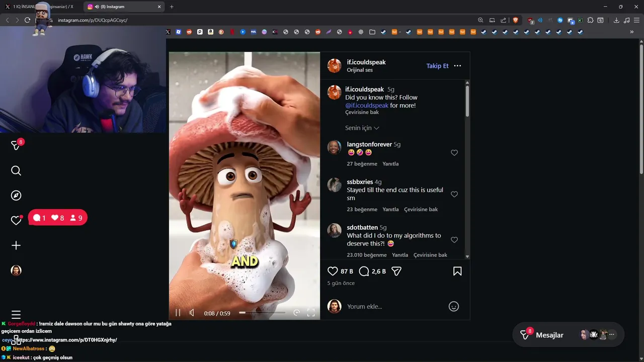This screenshot has height=362, width=644.
Task: Open the Explore compass icon
Action: (x=16, y=196)
